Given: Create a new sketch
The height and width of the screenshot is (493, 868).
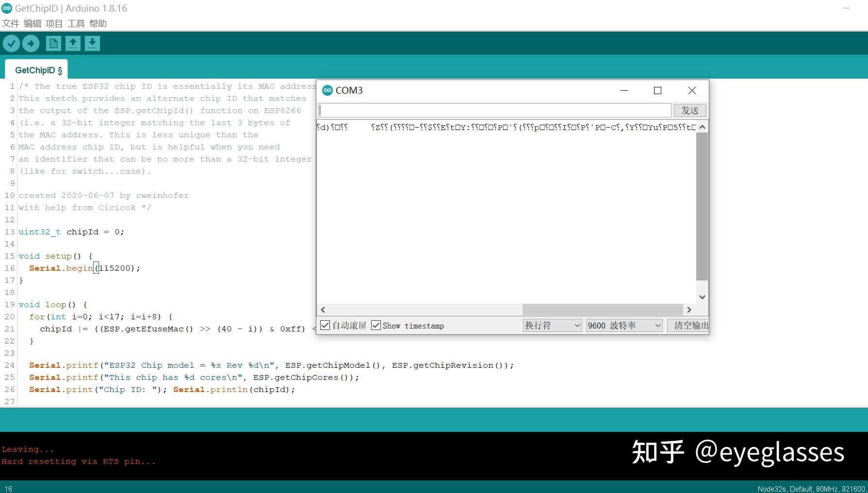Looking at the screenshot, I should pyautogui.click(x=53, y=43).
